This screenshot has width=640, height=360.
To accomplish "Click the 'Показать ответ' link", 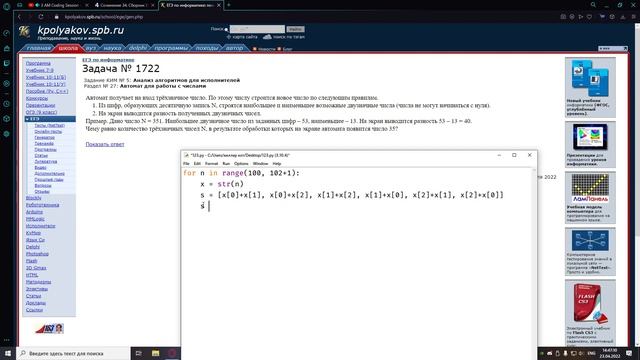I will tap(105, 144).
